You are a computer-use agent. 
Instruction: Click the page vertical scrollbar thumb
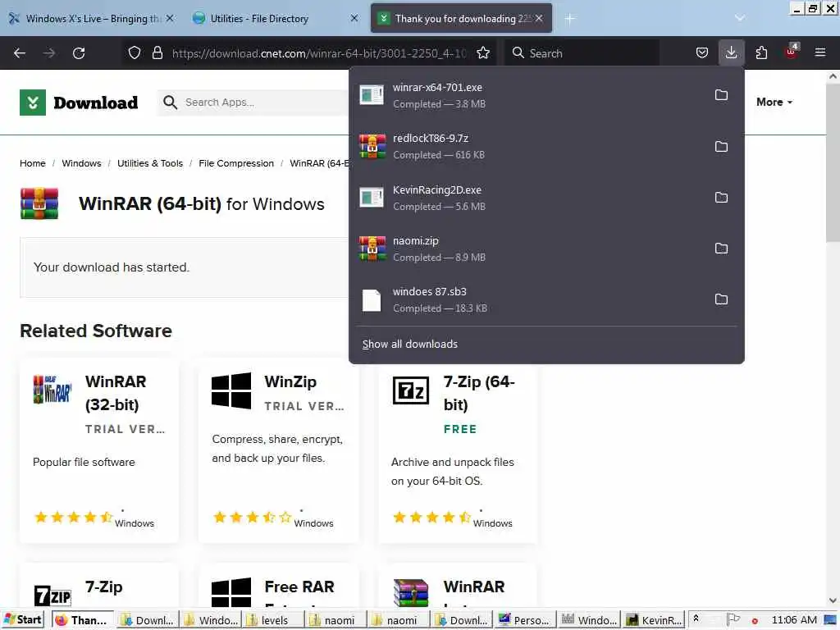[x=833, y=163]
